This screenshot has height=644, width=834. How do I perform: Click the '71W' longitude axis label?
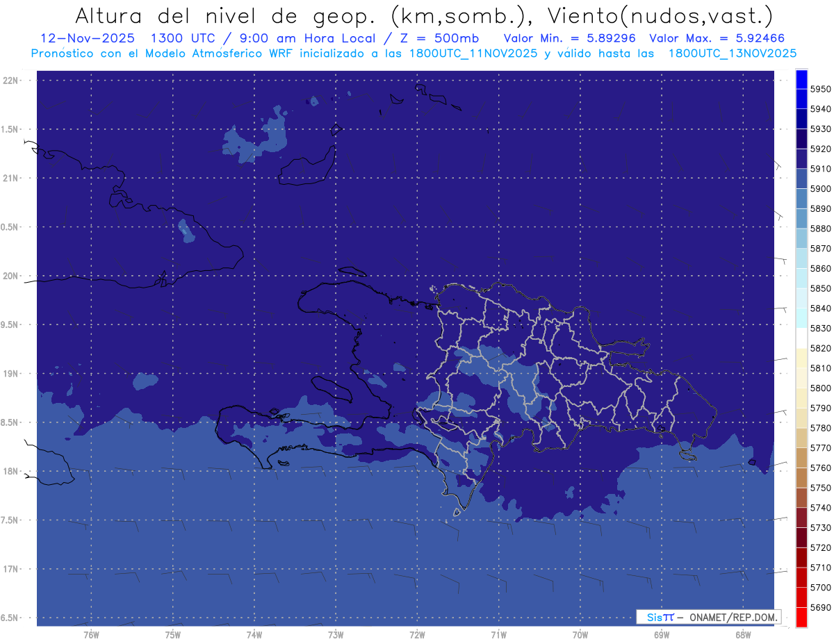tap(498, 635)
